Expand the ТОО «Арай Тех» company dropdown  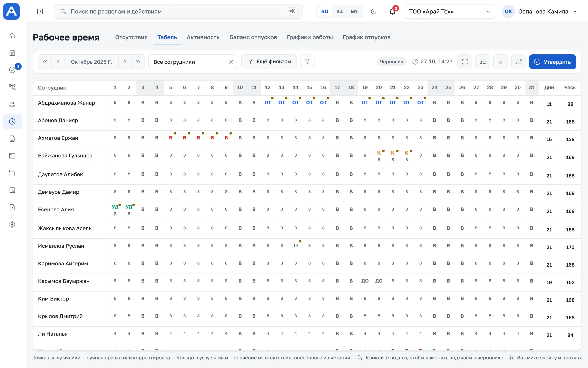coord(449,11)
